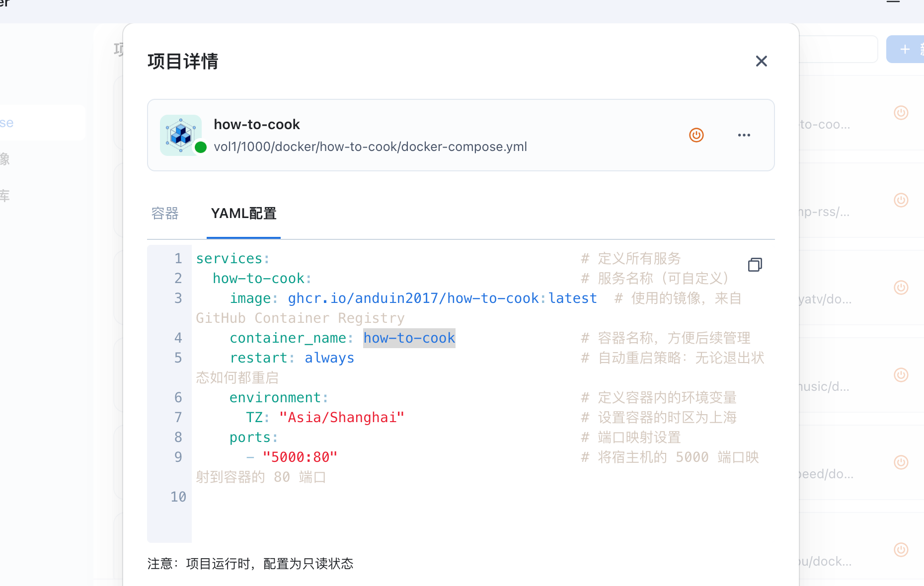Click the green running status dot
Screen dimensions: 924x586
click(201, 147)
